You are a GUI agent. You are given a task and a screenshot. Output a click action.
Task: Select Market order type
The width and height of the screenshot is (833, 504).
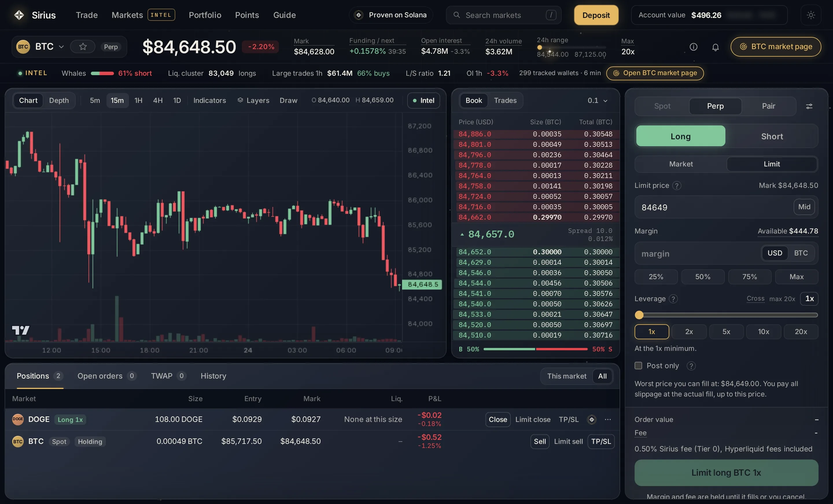pyautogui.click(x=681, y=164)
